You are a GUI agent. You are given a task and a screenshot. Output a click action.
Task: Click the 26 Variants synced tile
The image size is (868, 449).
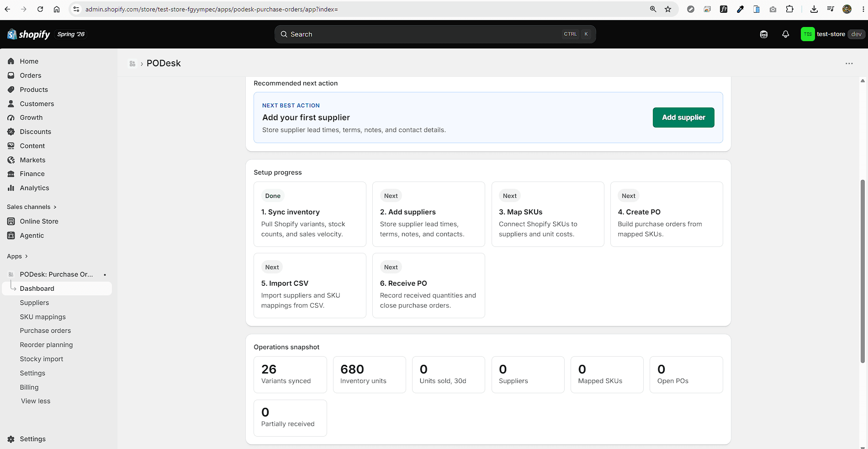tap(290, 374)
